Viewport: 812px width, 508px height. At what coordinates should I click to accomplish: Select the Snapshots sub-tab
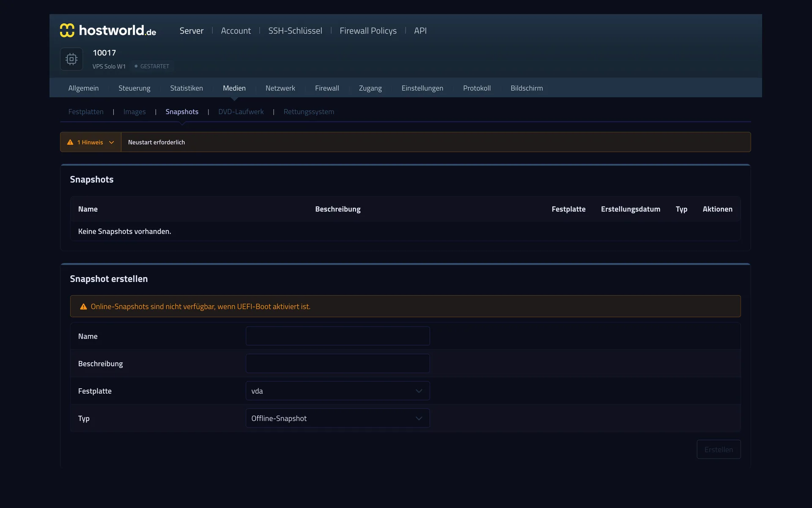tap(182, 112)
